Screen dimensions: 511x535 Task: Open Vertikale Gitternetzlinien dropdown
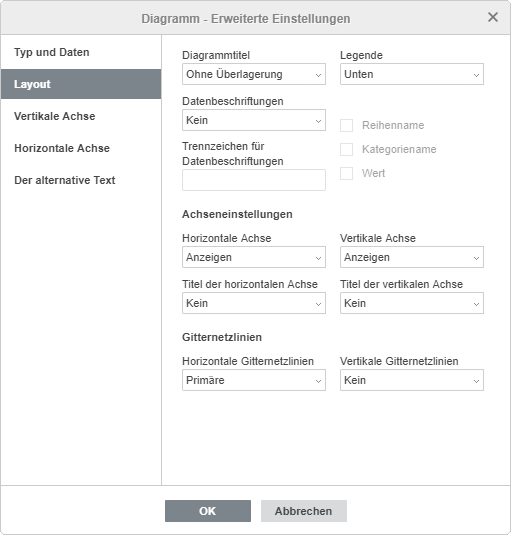tap(412, 380)
